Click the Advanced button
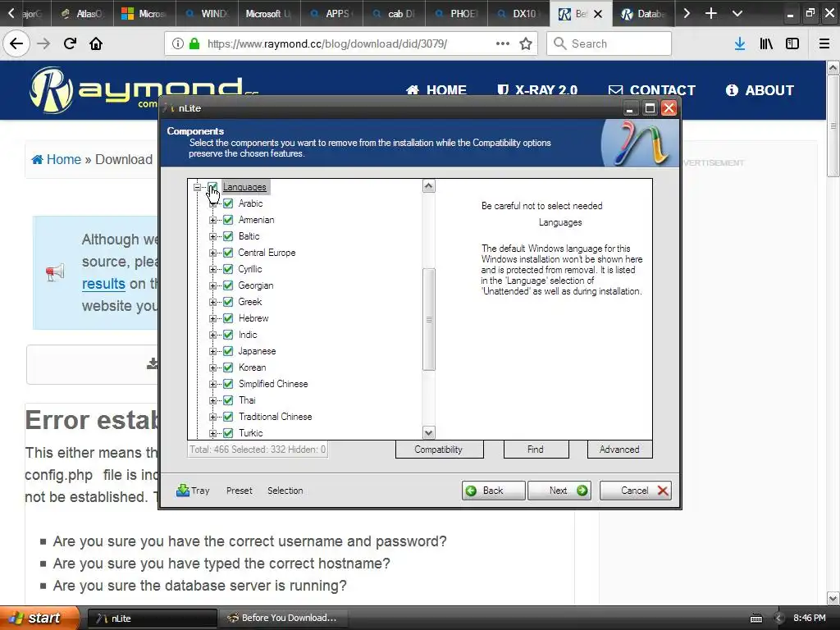 tap(619, 450)
